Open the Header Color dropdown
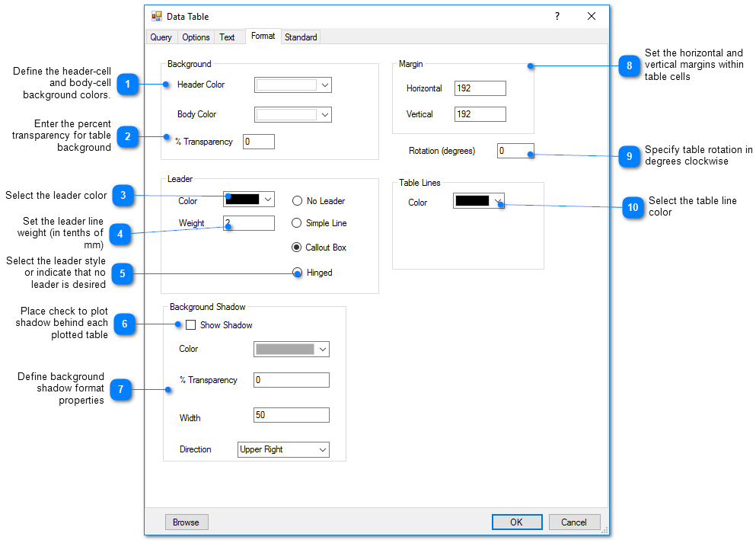Image resolution: width=756 pixels, height=543 pixels. pyautogui.click(x=326, y=85)
